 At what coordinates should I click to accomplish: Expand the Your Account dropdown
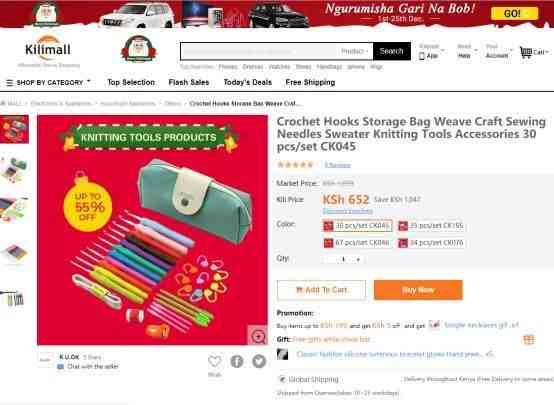[x=499, y=51]
